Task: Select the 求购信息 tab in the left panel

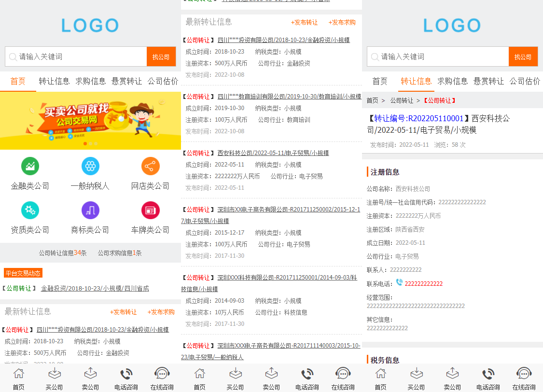Action: [91, 82]
